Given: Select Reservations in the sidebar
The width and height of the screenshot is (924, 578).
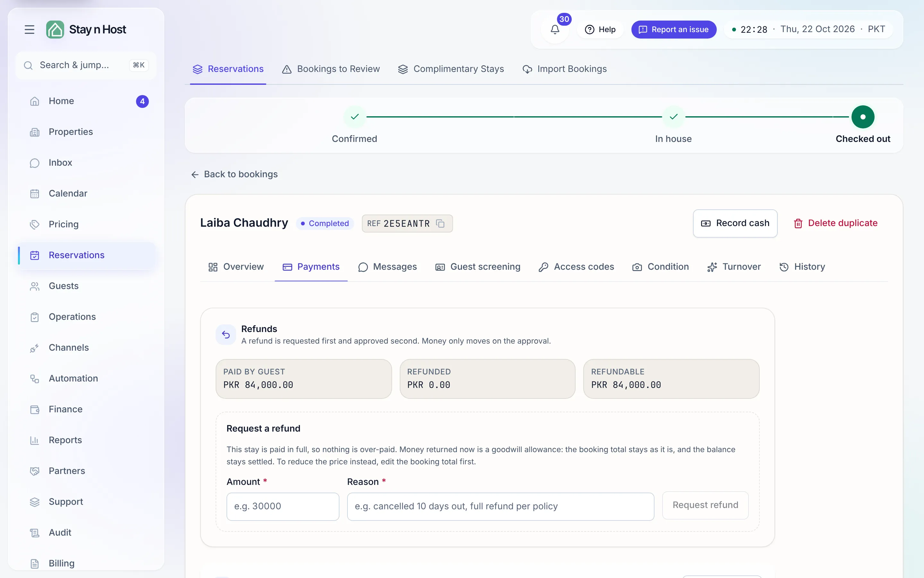Looking at the screenshot, I should coord(87,255).
